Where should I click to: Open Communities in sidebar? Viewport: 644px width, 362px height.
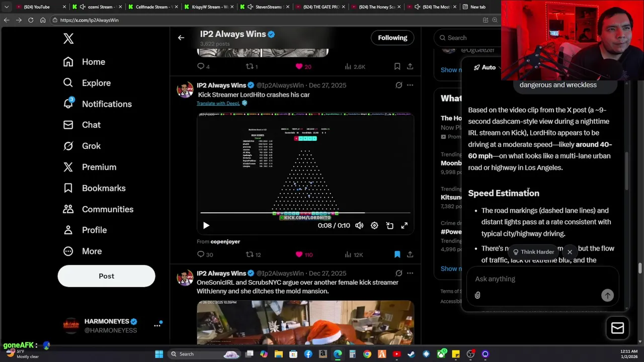98,209
